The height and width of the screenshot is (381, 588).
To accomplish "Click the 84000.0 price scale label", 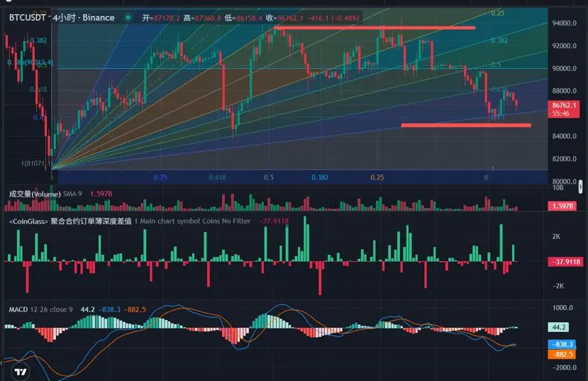I will (x=565, y=136).
